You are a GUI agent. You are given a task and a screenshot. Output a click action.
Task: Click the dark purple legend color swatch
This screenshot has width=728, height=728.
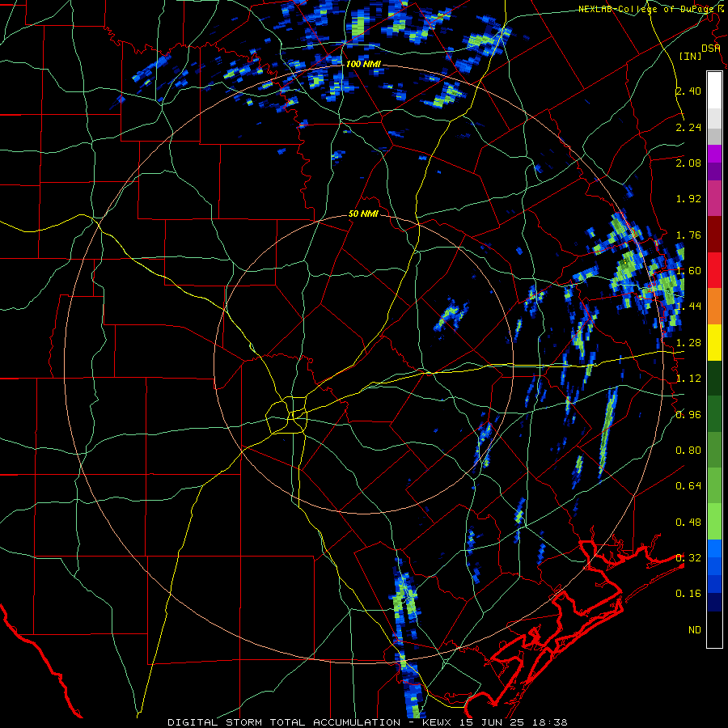point(714,171)
